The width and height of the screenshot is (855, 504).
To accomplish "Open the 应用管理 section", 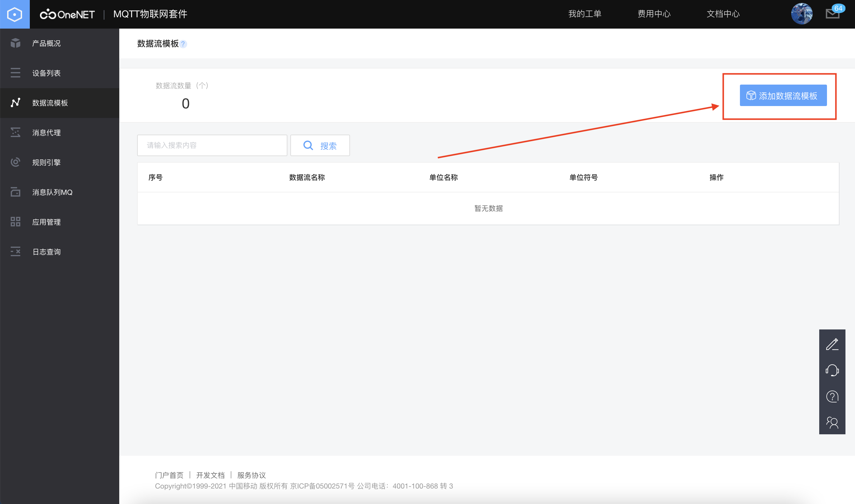I will (15, 222).
